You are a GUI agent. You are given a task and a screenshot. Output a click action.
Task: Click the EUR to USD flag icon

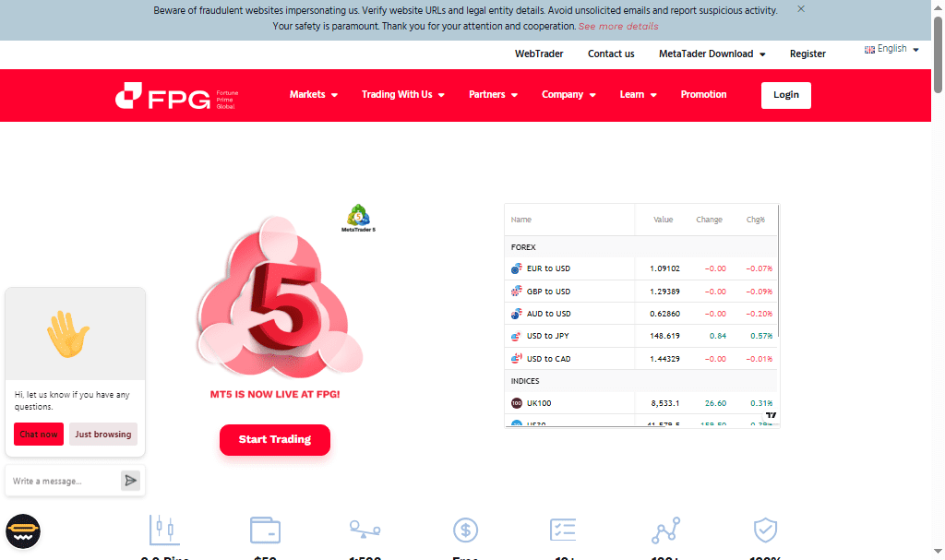click(517, 268)
